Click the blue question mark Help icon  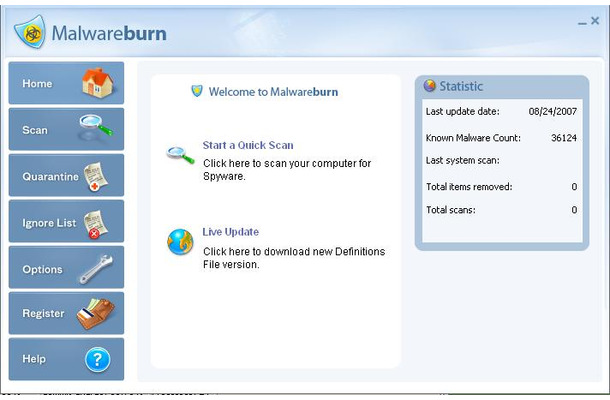point(98,360)
